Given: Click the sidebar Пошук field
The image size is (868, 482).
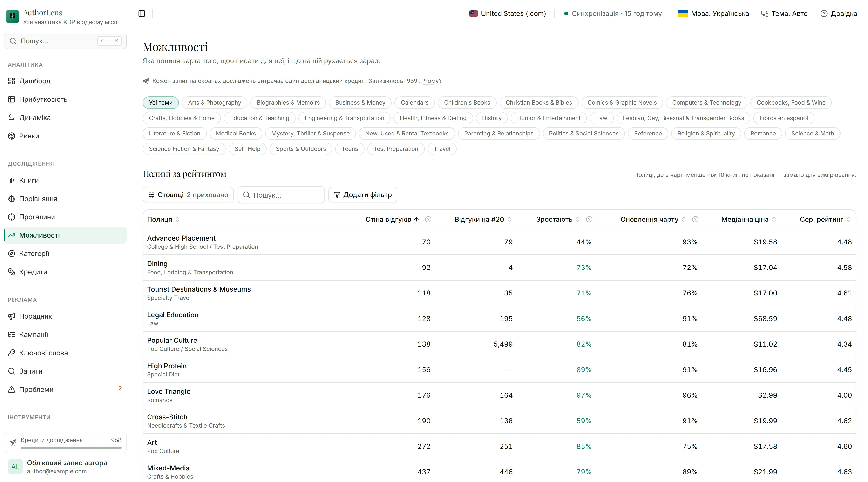Looking at the screenshot, I should 65,41.
